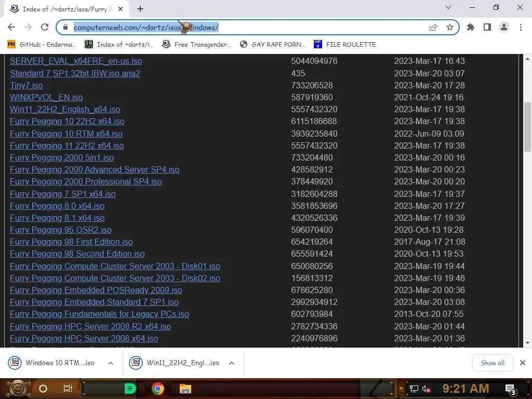Open the 8.1 x64.iso link
Image resolution: width=532 pixels, height=399 pixels.
coord(57,218)
